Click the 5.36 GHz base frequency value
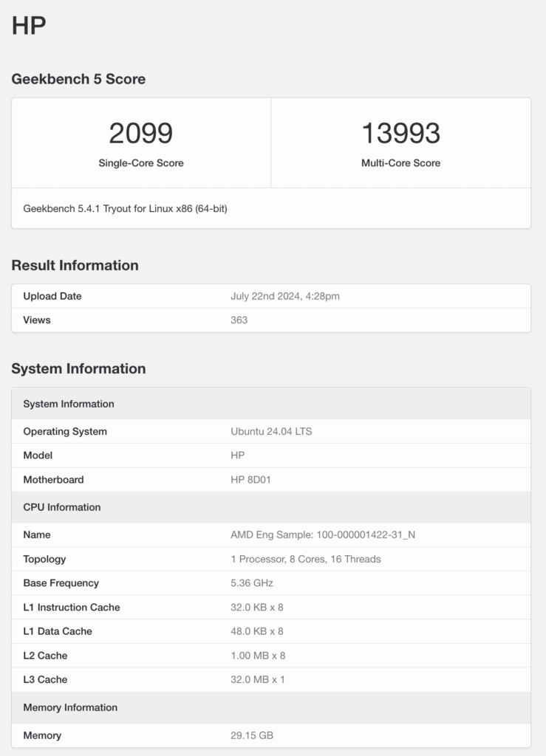 point(252,583)
